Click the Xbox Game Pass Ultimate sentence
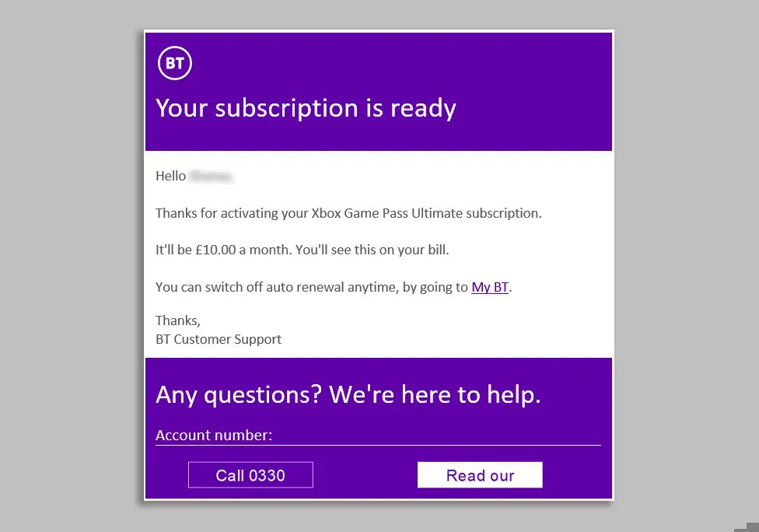 [x=348, y=213]
